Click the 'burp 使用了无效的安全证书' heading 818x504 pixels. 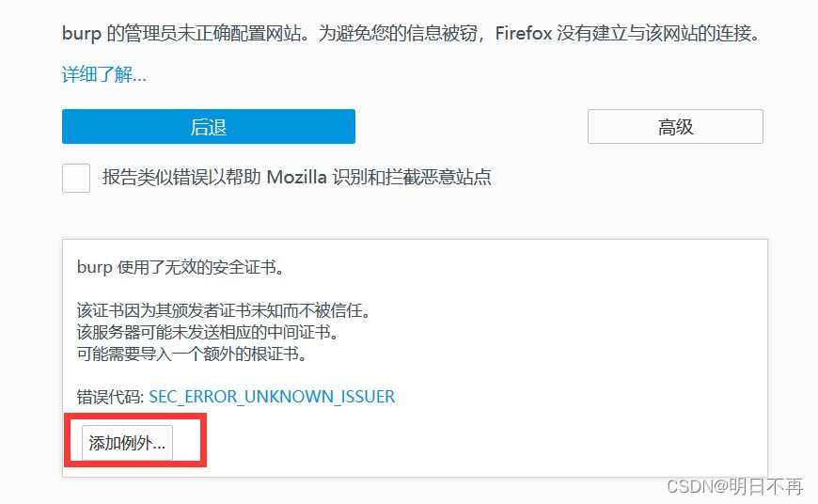(x=181, y=267)
